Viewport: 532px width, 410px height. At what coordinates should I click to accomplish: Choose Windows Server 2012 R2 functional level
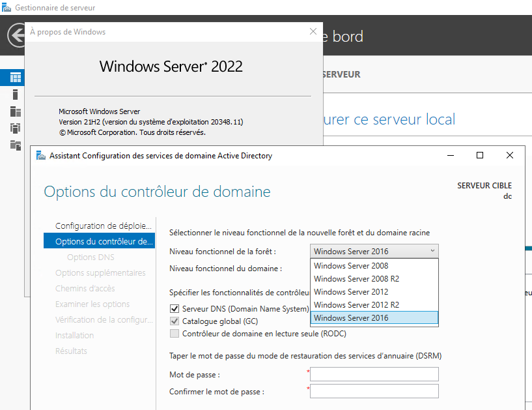point(374,304)
